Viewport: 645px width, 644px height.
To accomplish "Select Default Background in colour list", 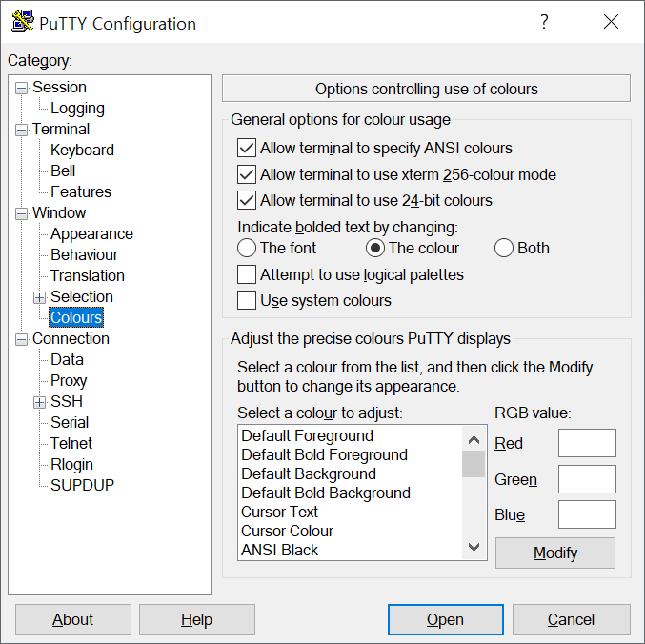I will (x=350, y=473).
